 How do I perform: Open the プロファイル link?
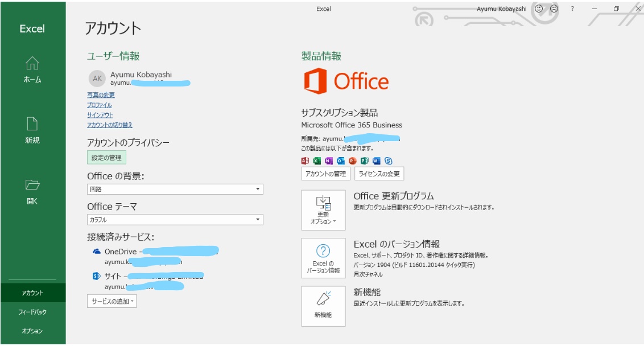point(100,105)
